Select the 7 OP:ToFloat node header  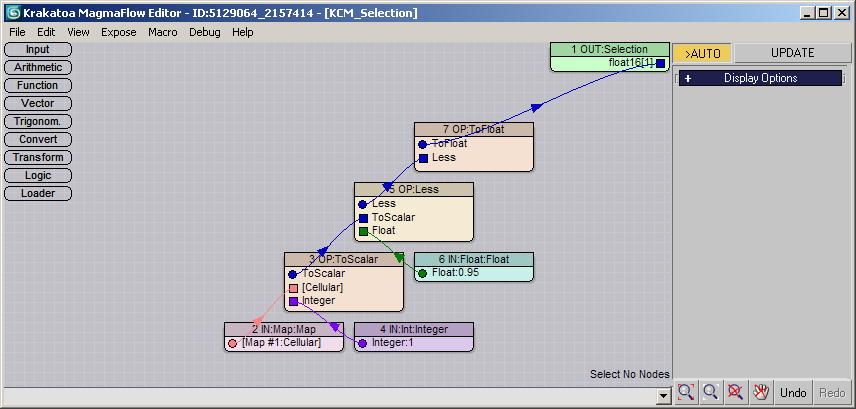pyautogui.click(x=473, y=130)
